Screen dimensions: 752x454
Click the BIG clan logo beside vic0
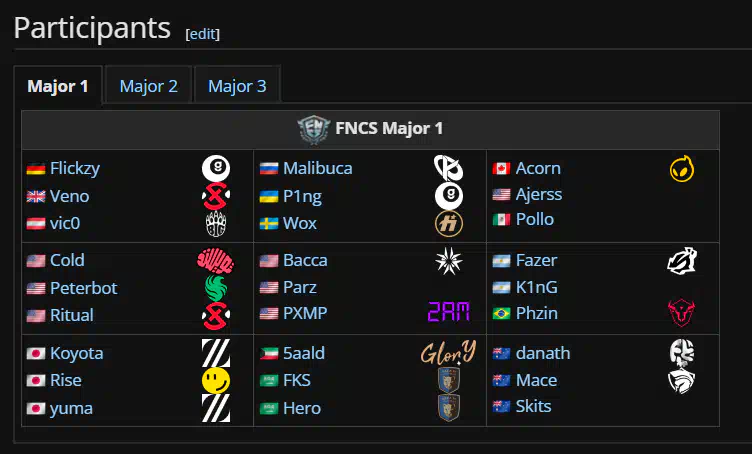[x=216, y=224]
